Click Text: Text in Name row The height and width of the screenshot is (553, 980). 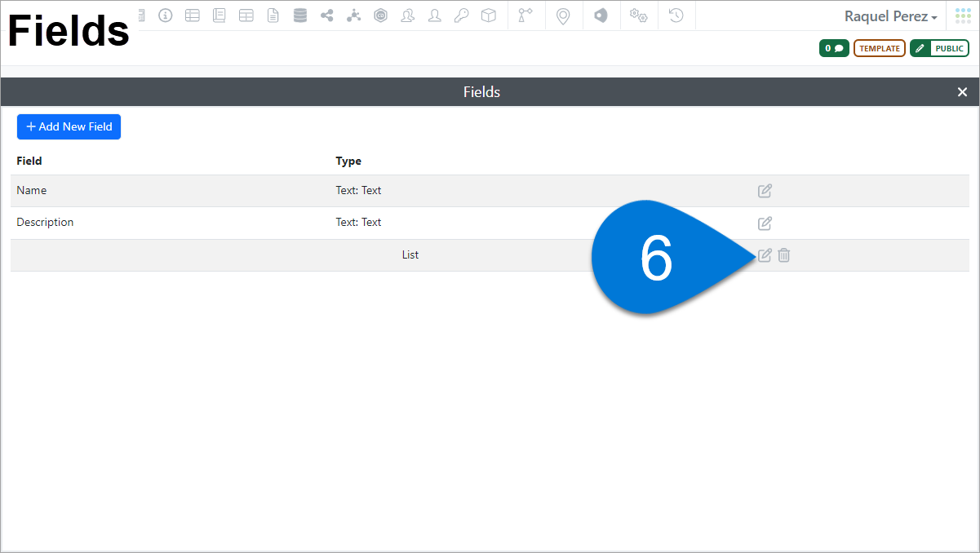tap(358, 190)
